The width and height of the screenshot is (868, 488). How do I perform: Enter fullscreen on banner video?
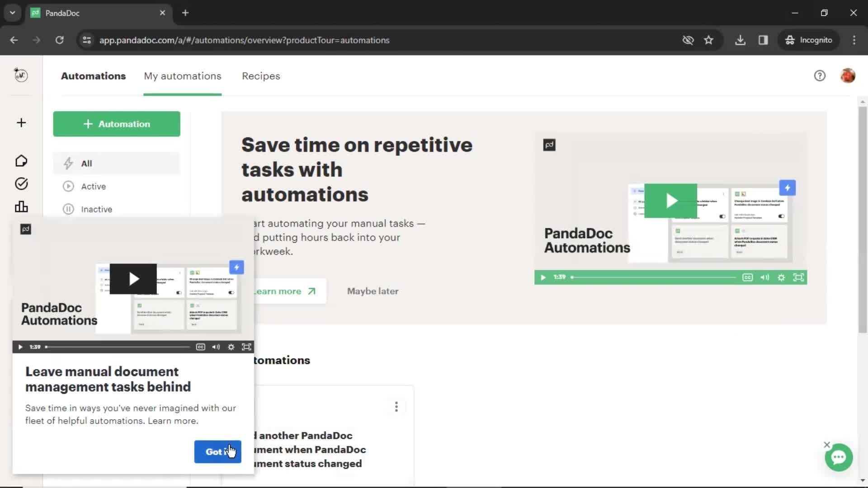tap(798, 277)
